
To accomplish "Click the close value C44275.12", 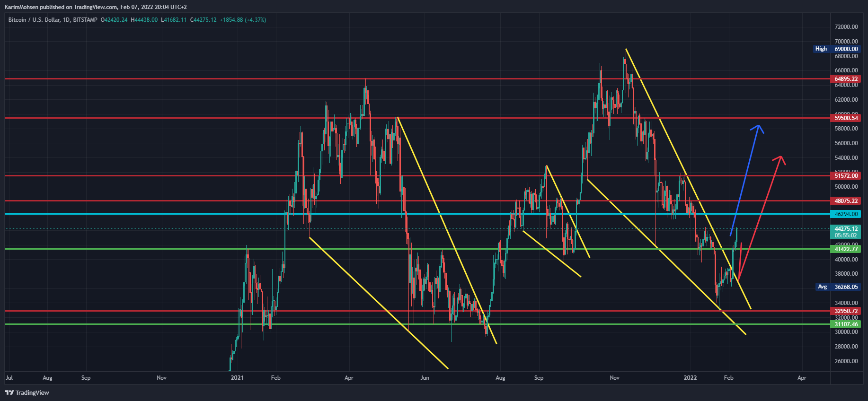I will point(203,20).
